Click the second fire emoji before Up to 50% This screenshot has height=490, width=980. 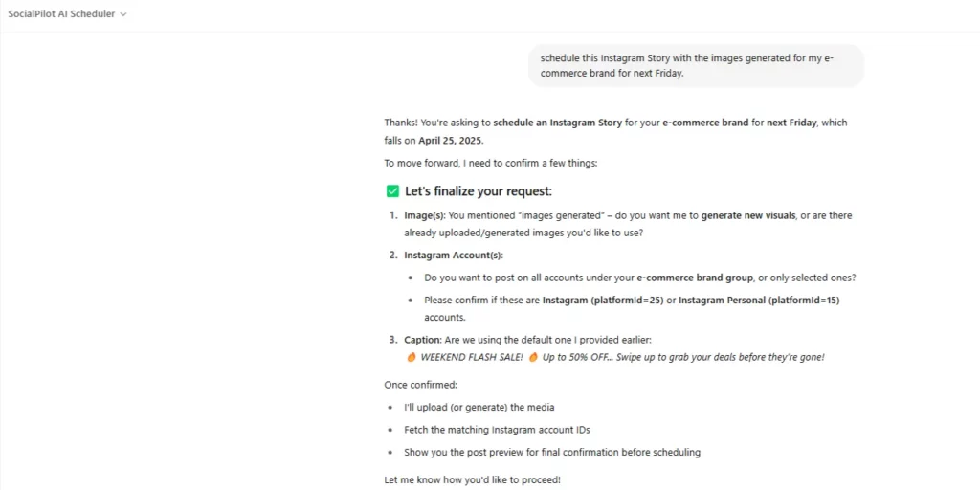[x=533, y=358]
